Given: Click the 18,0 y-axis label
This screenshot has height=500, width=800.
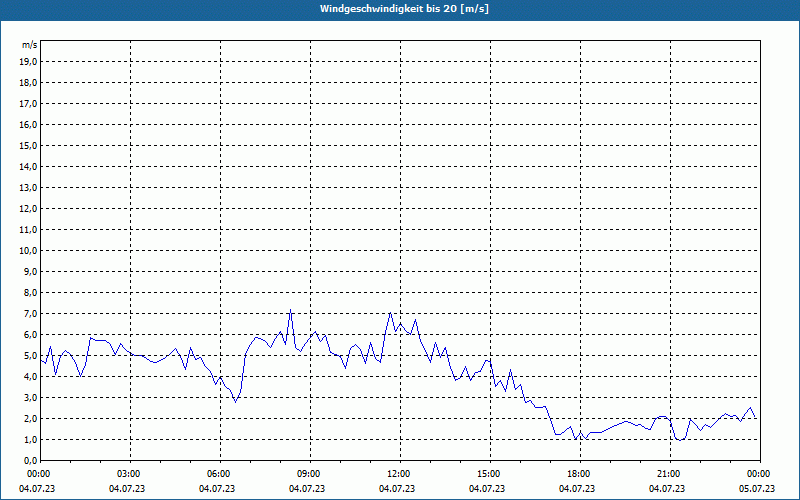Looking at the screenshot, I should [x=28, y=83].
